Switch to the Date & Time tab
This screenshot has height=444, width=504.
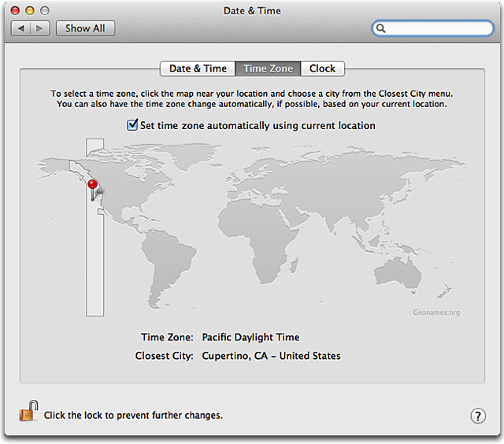198,68
